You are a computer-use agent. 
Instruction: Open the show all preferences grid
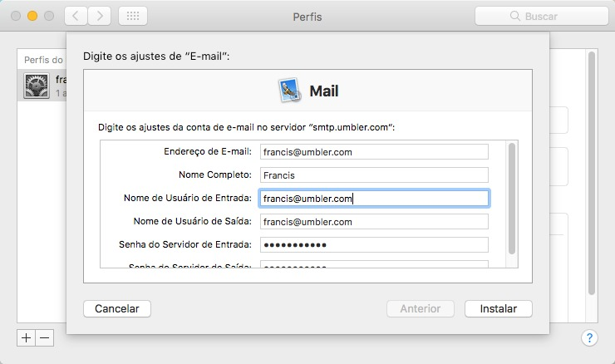click(133, 16)
